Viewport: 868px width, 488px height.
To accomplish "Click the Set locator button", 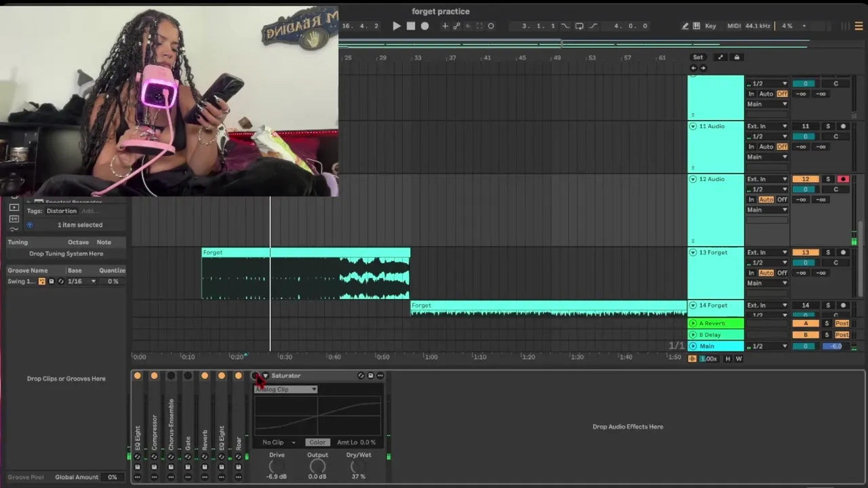I will coord(698,57).
